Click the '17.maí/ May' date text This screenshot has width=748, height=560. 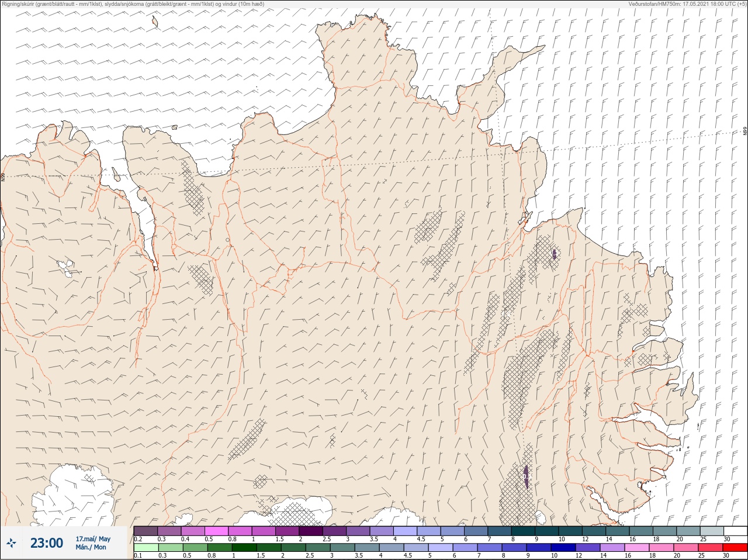[93, 539]
